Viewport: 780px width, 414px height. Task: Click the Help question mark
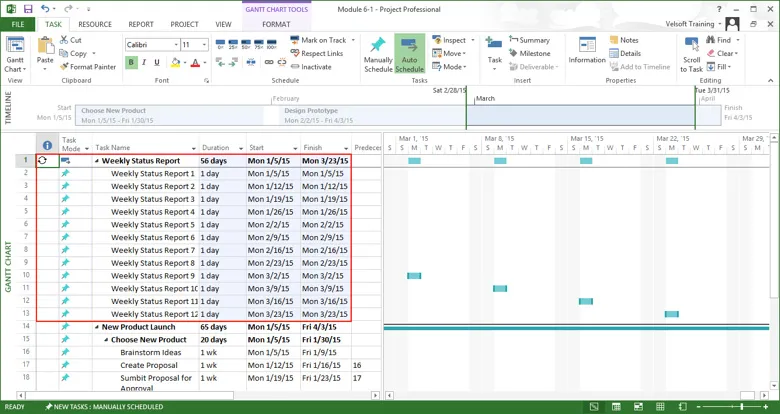719,9
